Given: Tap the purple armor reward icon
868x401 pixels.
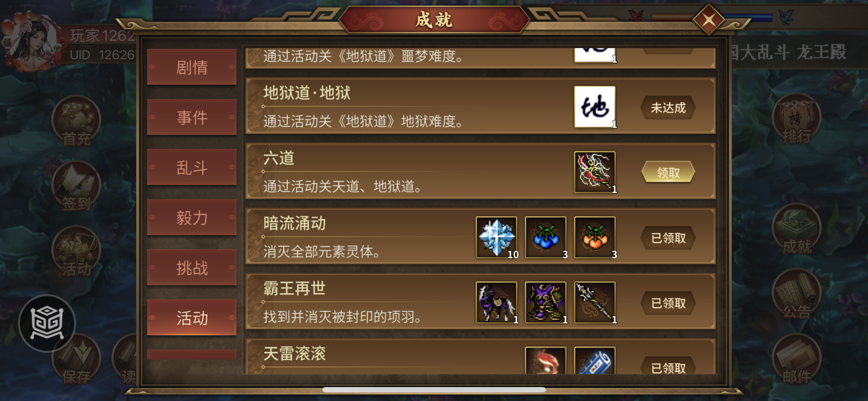Looking at the screenshot, I should tap(546, 302).
